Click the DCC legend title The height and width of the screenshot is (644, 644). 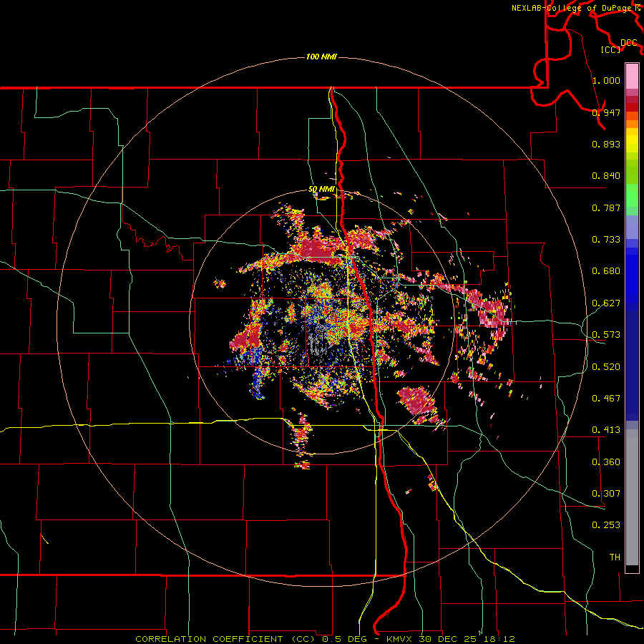[628, 43]
